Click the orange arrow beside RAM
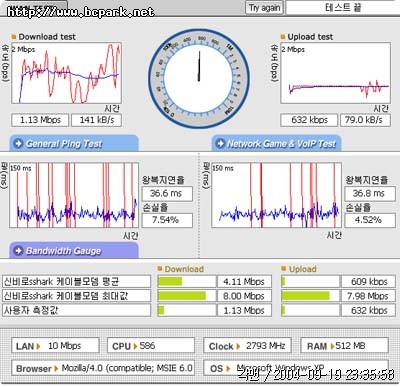400x387 pixels. (332, 346)
